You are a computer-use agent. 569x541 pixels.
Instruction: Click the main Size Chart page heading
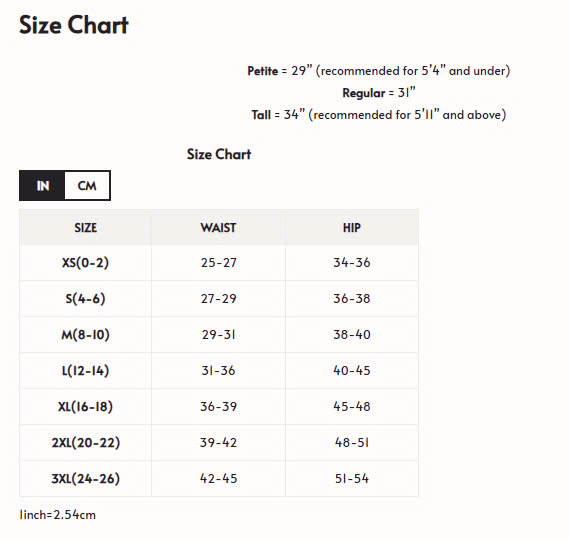(74, 25)
